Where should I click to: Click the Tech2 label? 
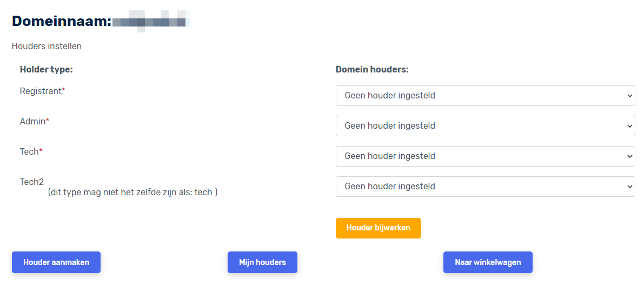[x=31, y=182]
